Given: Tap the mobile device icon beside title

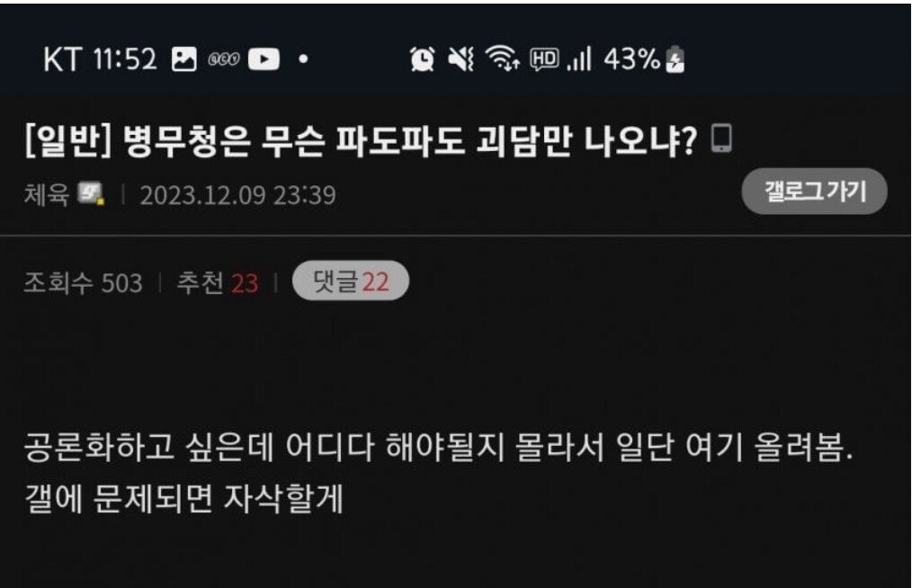Looking at the screenshot, I should pos(722,138).
